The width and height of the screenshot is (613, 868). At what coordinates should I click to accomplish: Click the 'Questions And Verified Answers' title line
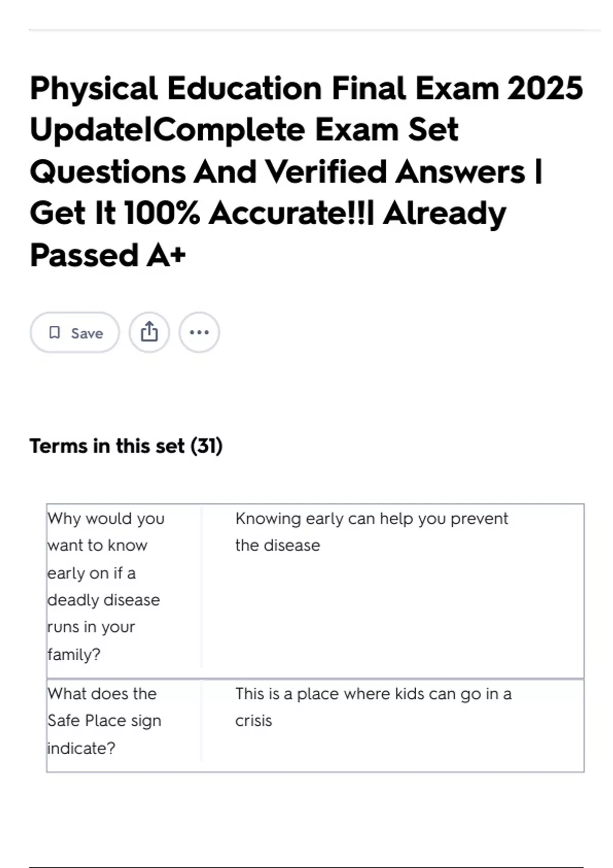point(277,171)
